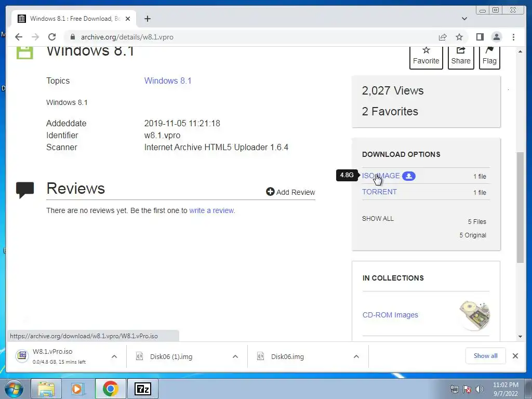Launch Windows Media Player from taskbar
This screenshot has height=399, width=532.
pyautogui.click(x=78, y=389)
